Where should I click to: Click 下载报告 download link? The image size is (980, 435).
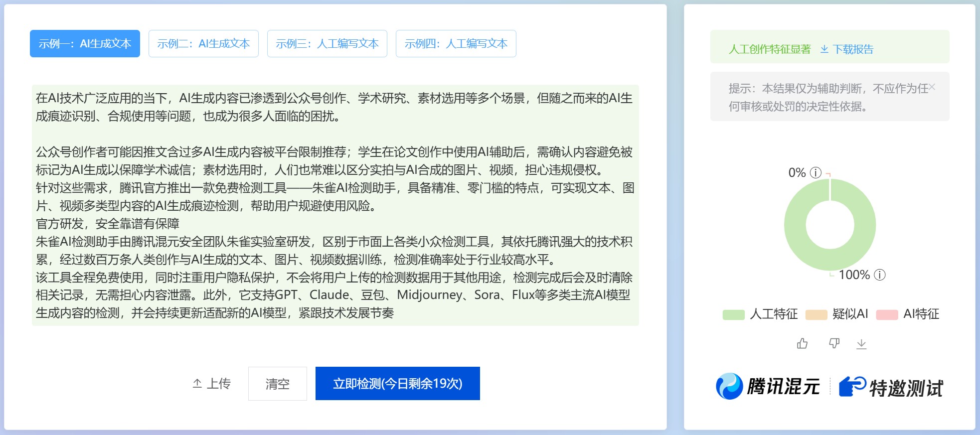852,49
